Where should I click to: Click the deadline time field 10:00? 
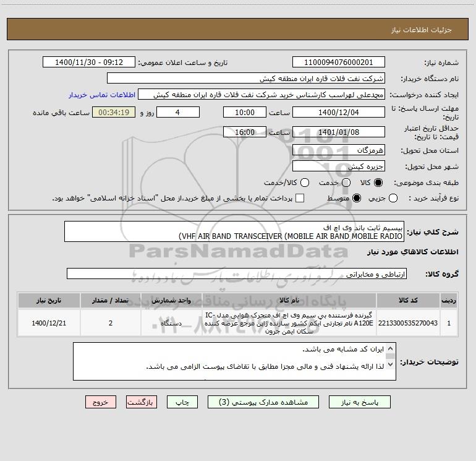(245, 112)
